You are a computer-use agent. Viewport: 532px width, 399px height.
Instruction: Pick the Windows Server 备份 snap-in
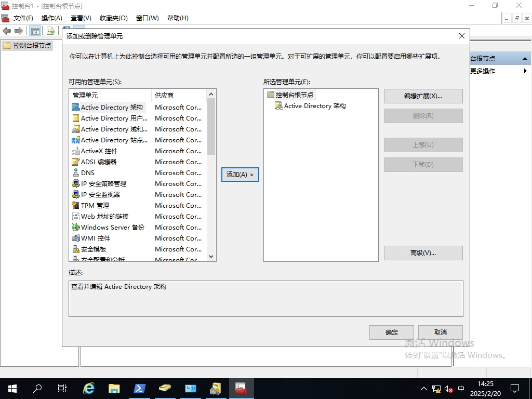point(112,228)
